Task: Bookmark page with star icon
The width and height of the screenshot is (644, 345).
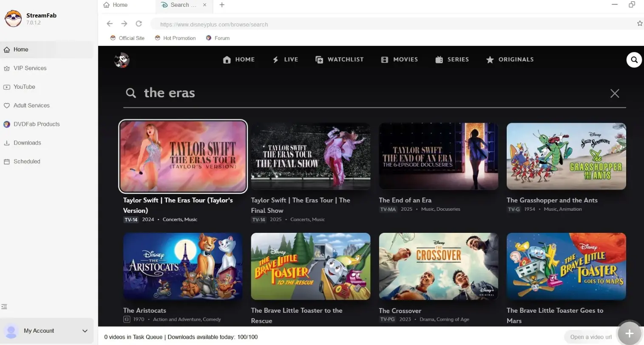Action: click(640, 24)
